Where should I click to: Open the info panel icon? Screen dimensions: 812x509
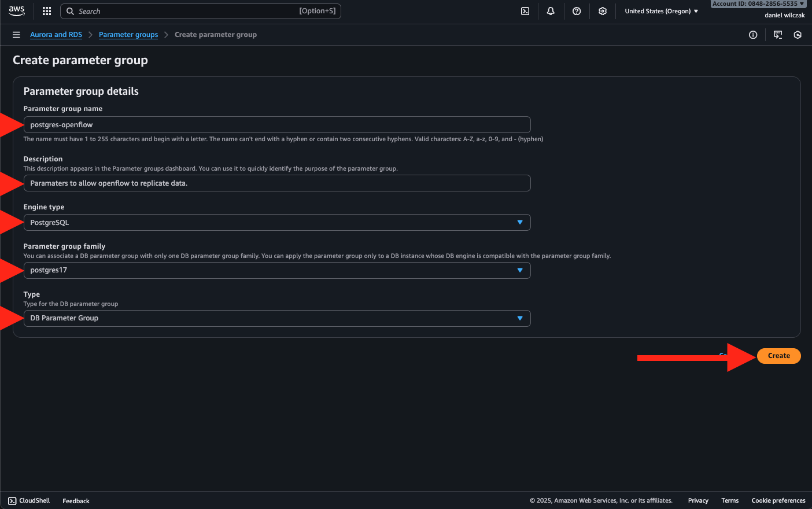[753, 35]
